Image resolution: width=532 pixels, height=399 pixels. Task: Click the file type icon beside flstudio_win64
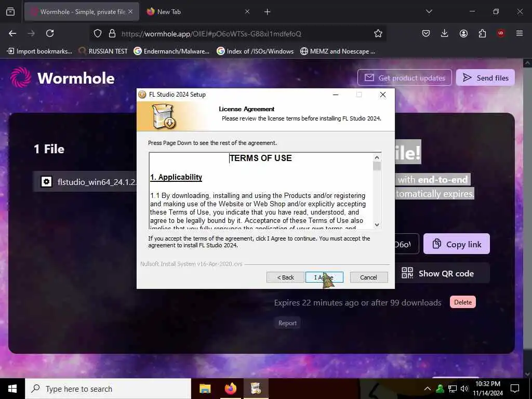pyautogui.click(x=46, y=182)
